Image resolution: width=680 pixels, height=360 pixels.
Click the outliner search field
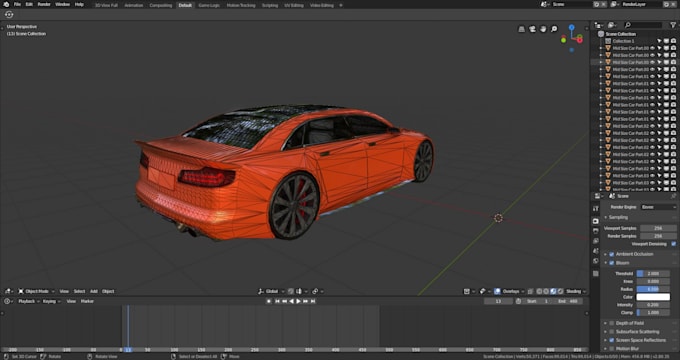click(x=643, y=25)
